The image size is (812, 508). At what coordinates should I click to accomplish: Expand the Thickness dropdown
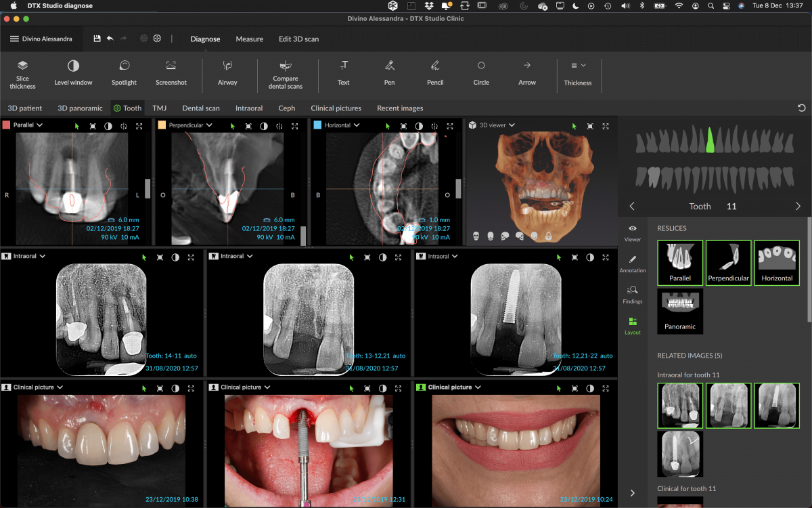577,72
